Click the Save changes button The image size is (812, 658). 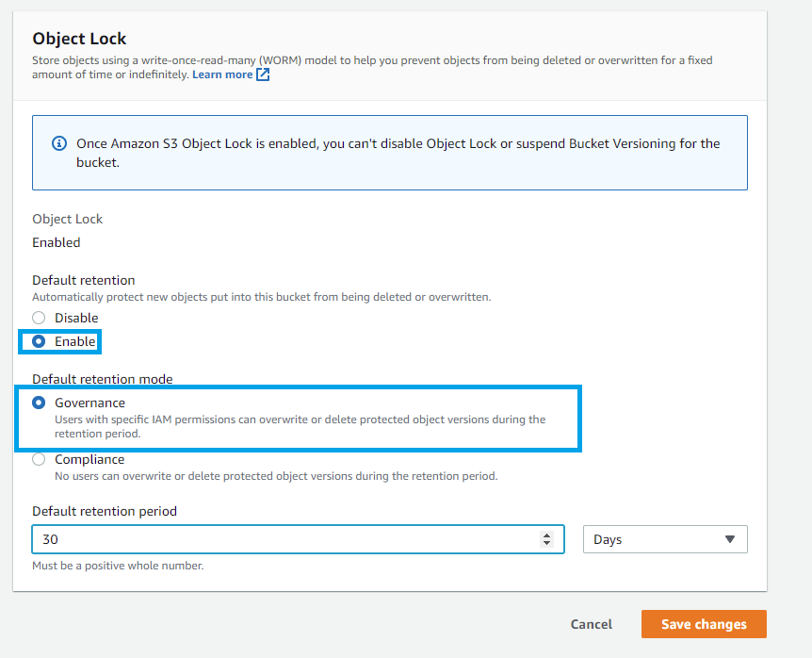tap(704, 624)
